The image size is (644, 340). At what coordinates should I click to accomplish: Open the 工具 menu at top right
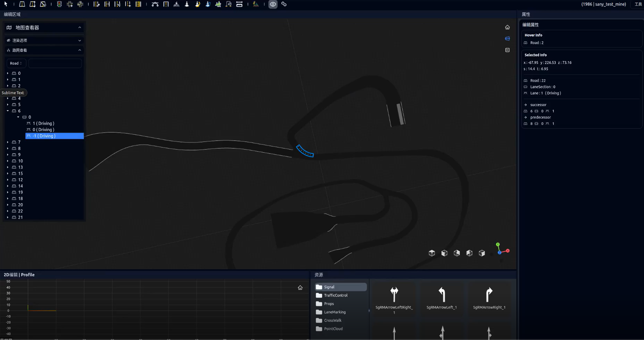point(638,4)
